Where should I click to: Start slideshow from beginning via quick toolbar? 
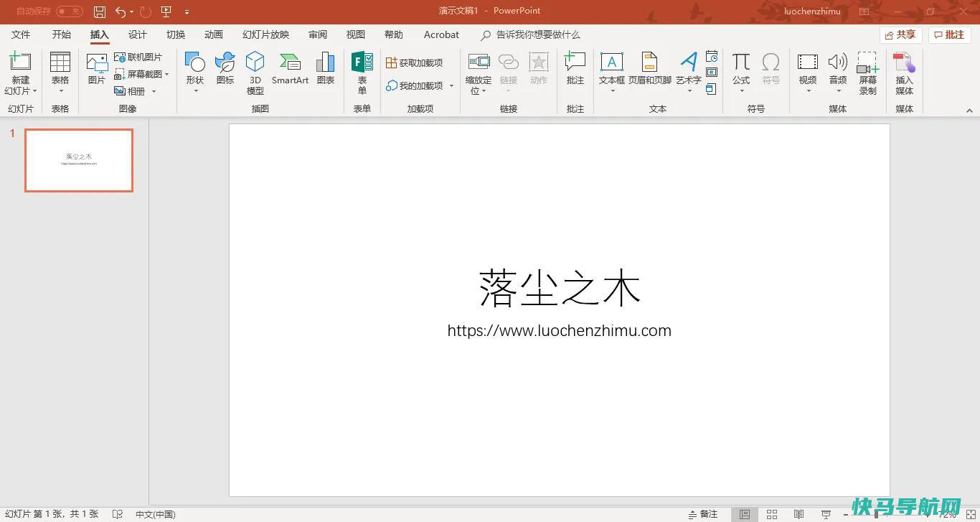point(166,11)
